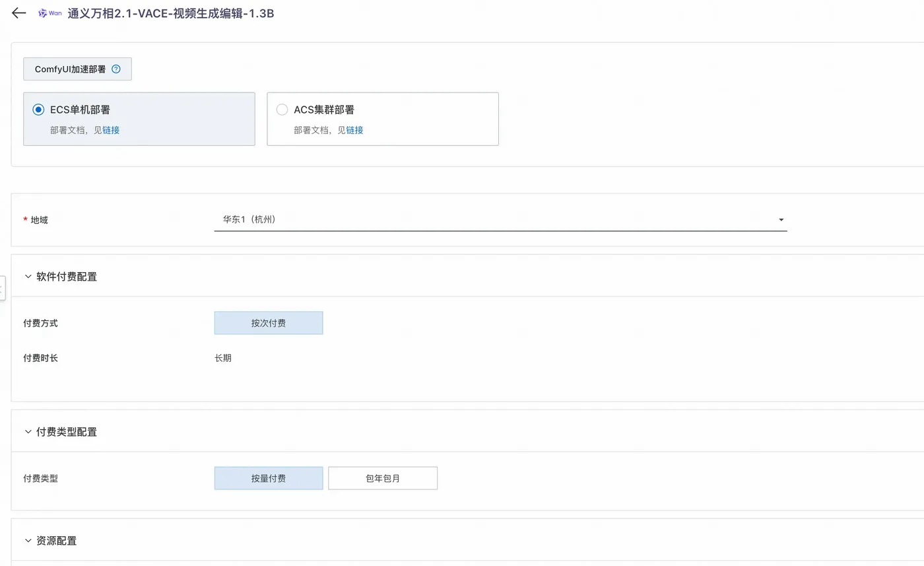The height and width of the screenshot is (566, 924).
Task: Click the dropdown arrow of the region selector
Action: 781,220
